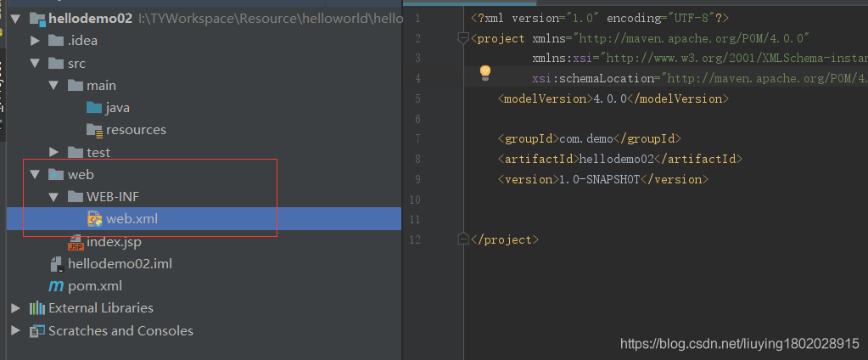Screen dimensions: 868x360
Task: Select pom.xml file
Action: (95, 286)
